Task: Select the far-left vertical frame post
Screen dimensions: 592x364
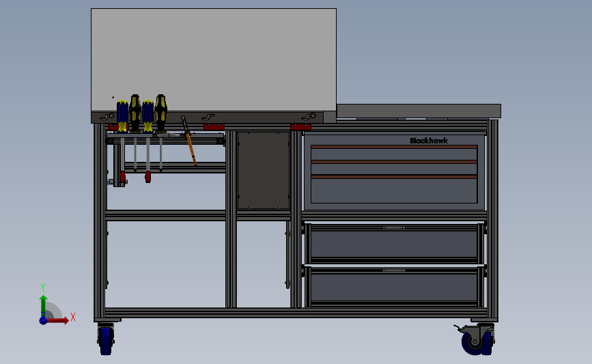Action: tap(99, 222)
